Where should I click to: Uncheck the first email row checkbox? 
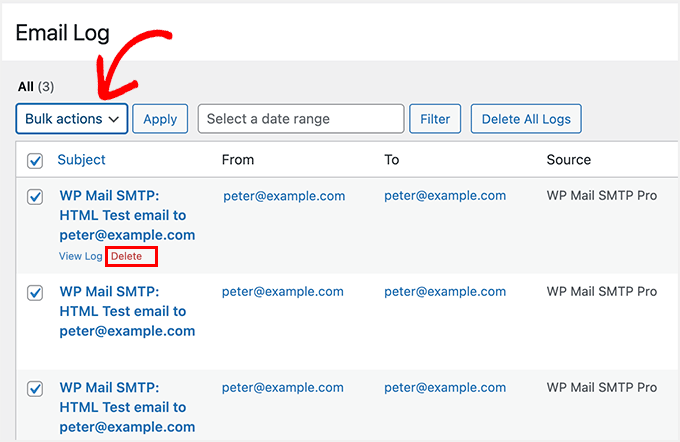[35, 197]
